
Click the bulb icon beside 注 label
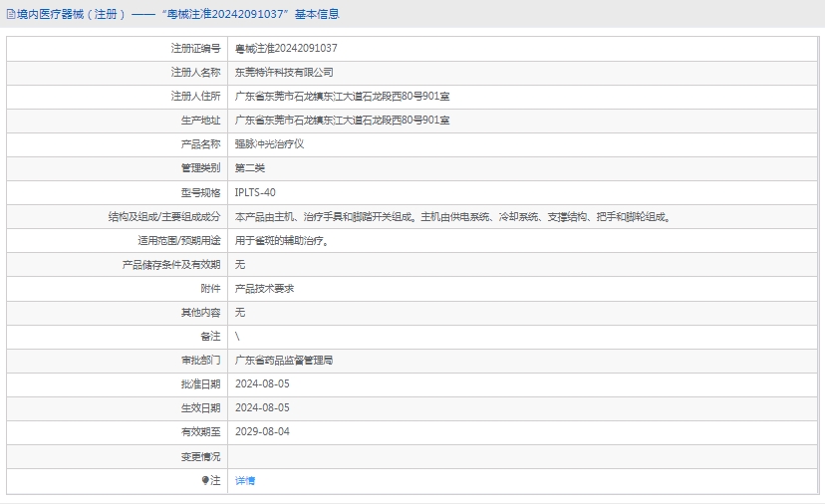205,480
